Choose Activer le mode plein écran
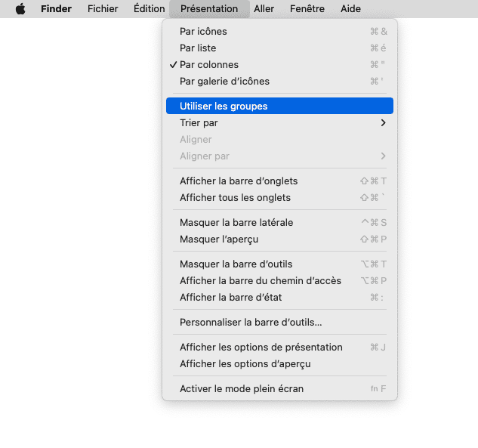 [x=279, y=388]
